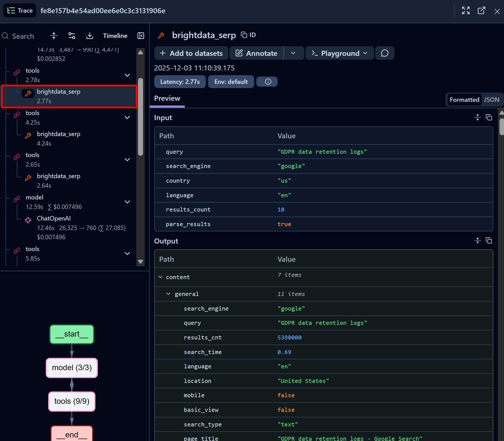The height and width of the screenshot is (441, 504).
Task: Collapse the left trace panel
Action: tap(141, 36)
